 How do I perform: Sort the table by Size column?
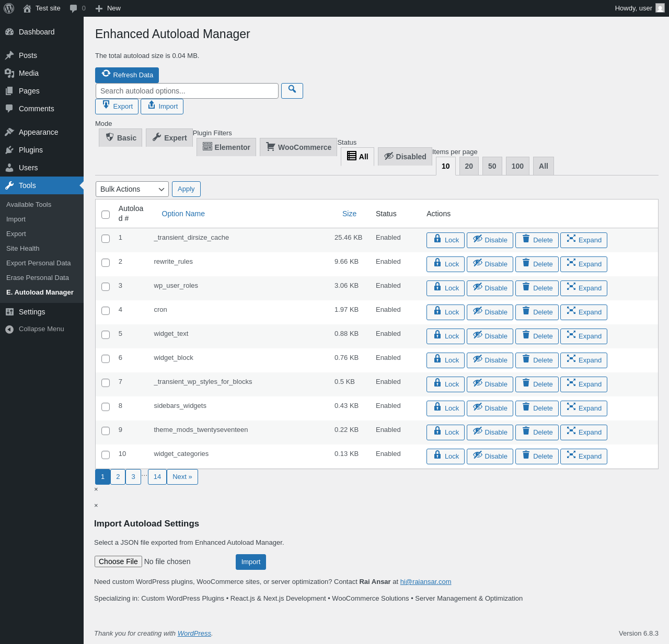(x=349, y=214)
